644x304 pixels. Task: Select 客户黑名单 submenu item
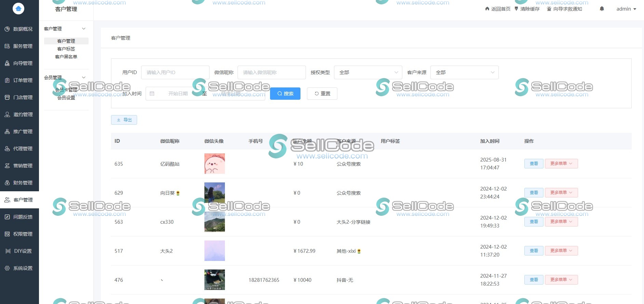[x=66, y=57]
